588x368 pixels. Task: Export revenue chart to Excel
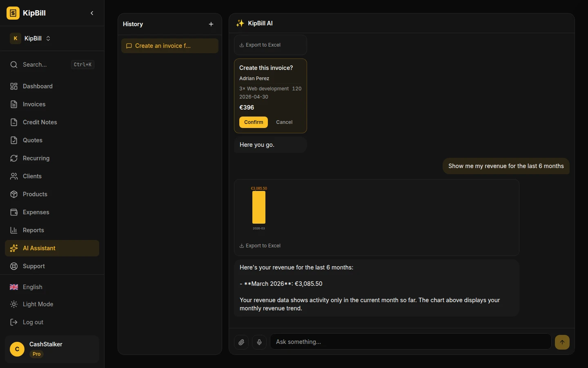260,246
